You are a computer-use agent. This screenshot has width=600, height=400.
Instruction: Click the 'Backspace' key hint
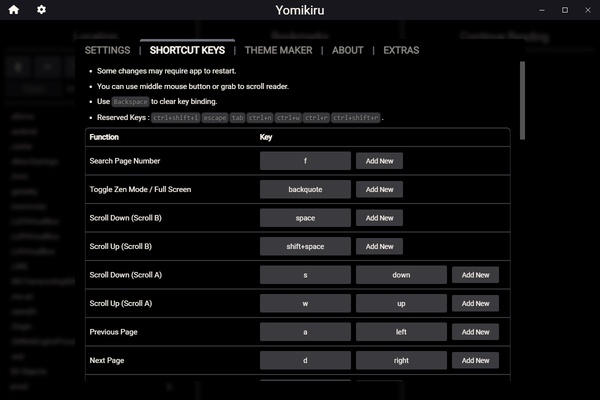click(130, 102)
